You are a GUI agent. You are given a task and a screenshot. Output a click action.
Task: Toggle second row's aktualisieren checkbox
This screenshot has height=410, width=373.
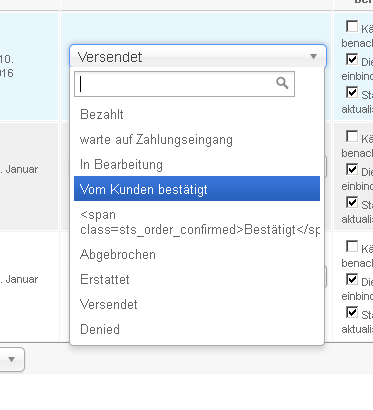pos(352,202)
